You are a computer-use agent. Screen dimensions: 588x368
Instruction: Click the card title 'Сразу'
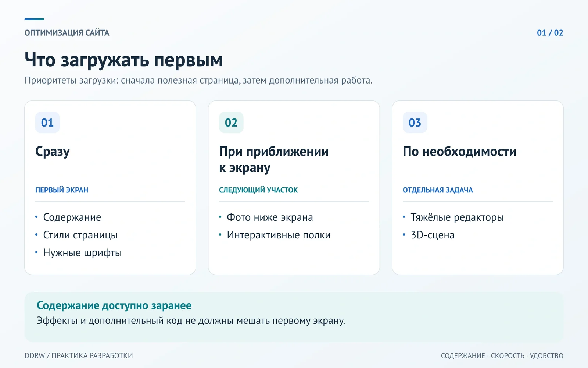53,152
